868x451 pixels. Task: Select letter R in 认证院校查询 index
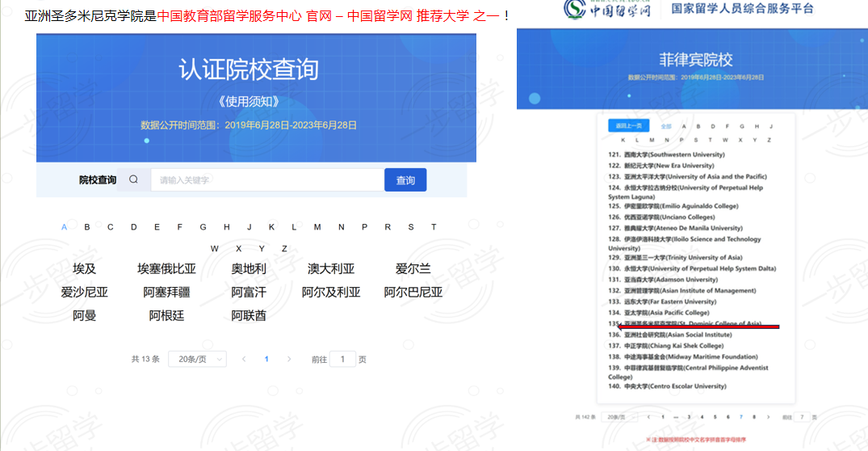pyautogui.click(x=388, y=227)
